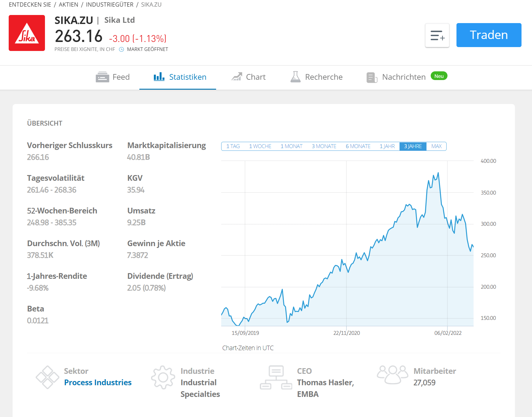The width and height of the screenshot is (532, 417).
Task: Click the Mitarbeiter people icon
Action: 393,375
